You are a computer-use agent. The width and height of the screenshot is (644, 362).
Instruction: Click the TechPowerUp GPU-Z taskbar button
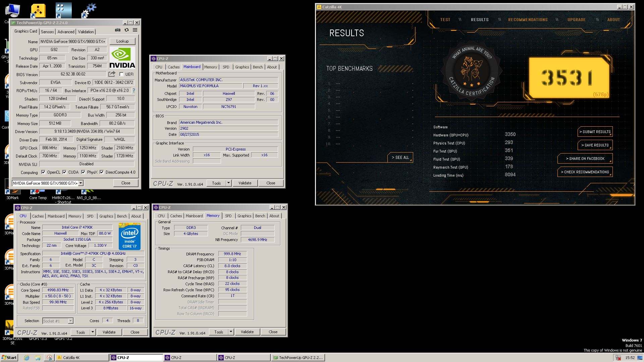point(298,358)
